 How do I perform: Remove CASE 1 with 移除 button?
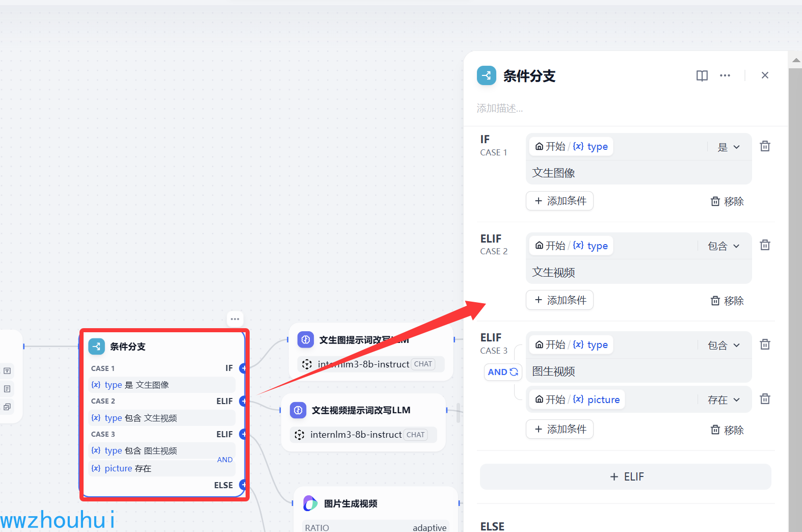pos(727,201)
